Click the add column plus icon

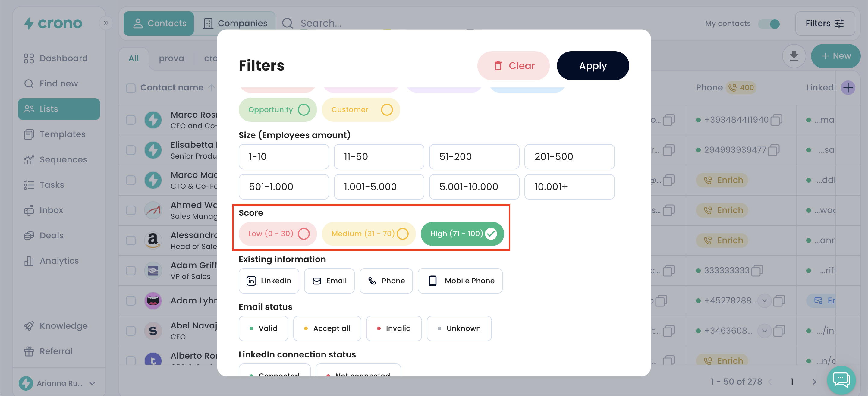(848, 88)
